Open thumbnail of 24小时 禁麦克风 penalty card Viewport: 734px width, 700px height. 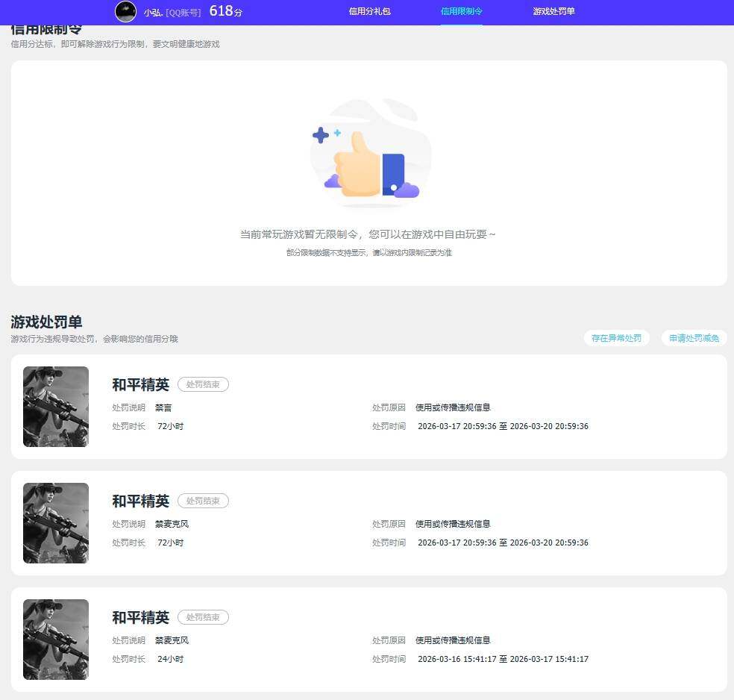pos(56,640)
